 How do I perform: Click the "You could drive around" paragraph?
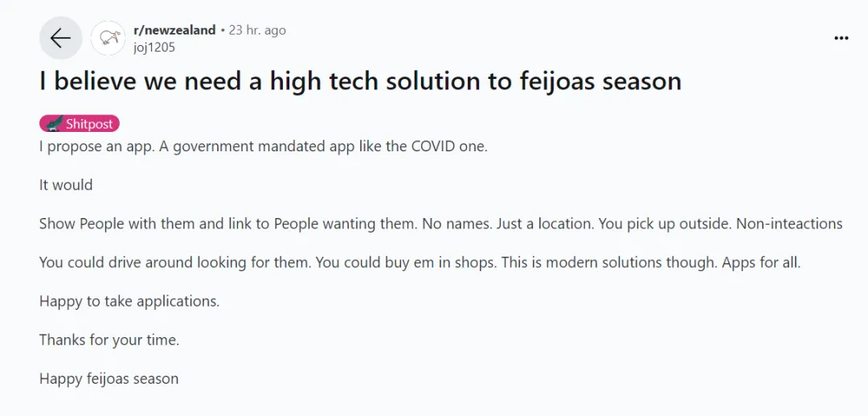tap(420, 262)
